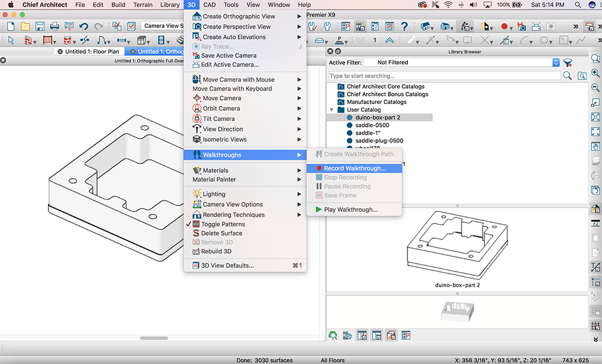Viewport: 602px width, 364px height.
Task: Open 3D View Defaults… menu item
Action: pyautogui.click(x=245, y=265)
